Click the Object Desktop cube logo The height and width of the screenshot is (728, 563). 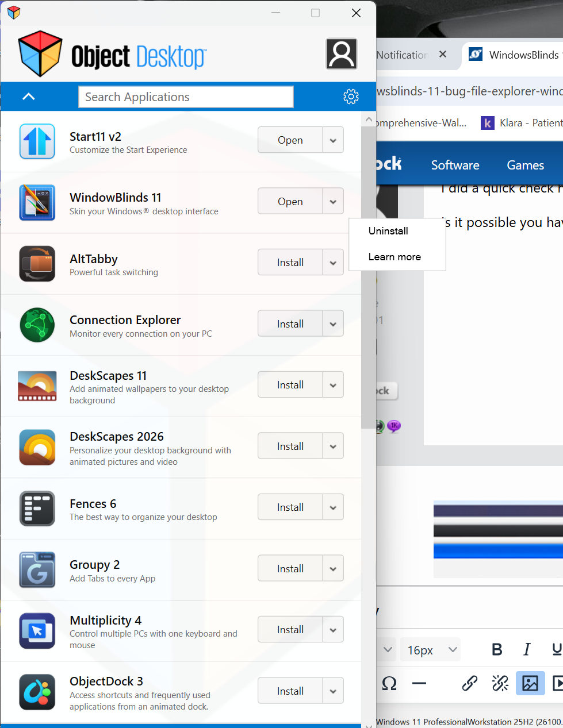[40, 53]
